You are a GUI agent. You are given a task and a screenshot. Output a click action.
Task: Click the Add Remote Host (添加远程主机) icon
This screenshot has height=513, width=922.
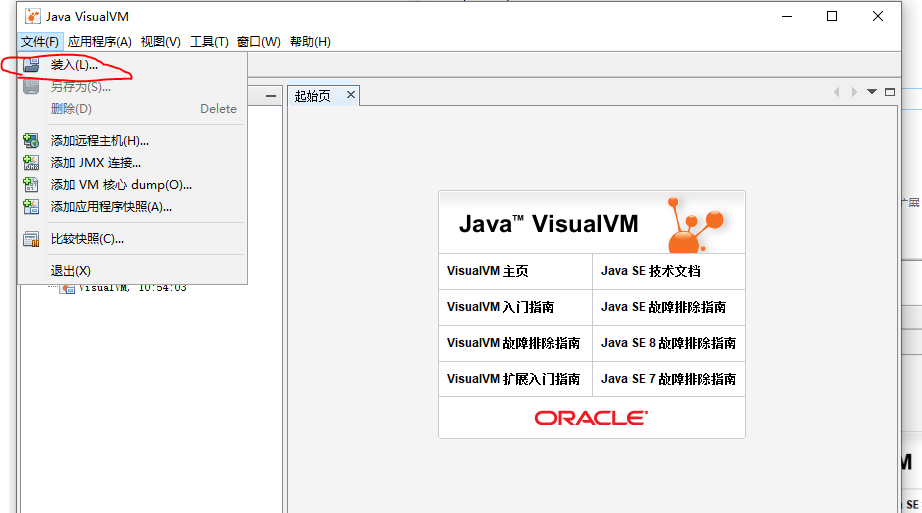pos(31,141)
